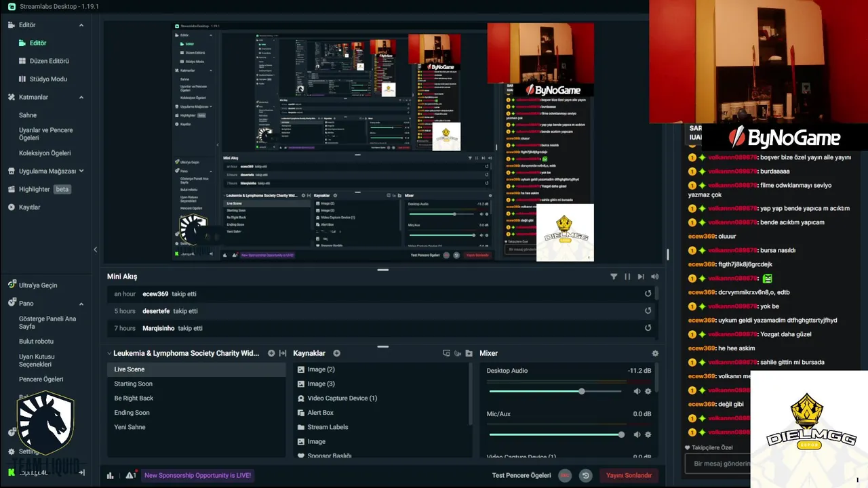The height and width of the screenshot is (488, 868).
Task: Start recording with REC button
Action: [x=565, y=475]
